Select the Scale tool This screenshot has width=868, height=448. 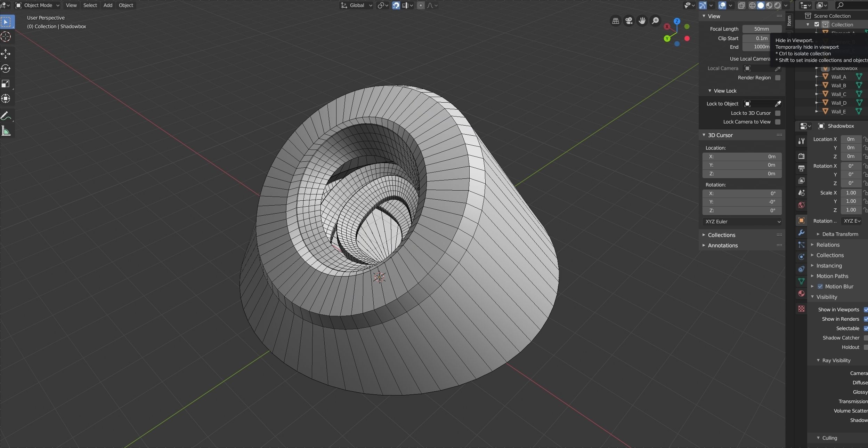coord(6,84)
